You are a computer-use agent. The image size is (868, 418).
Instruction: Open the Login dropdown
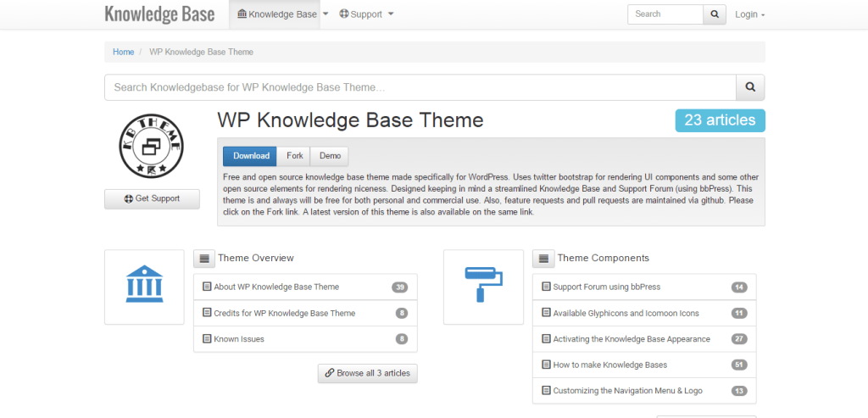point(749,14)
